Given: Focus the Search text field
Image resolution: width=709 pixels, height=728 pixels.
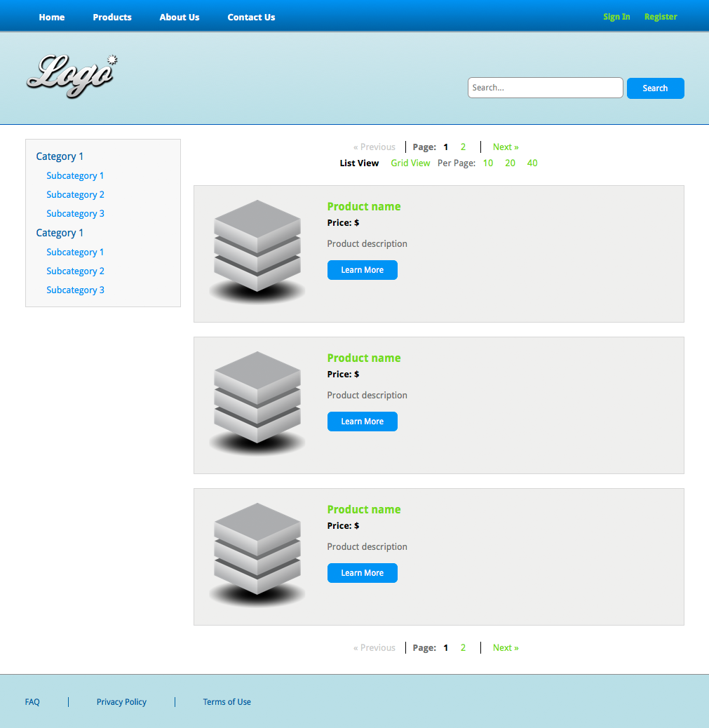Looking at the screenshot, I should coord(545,88).
